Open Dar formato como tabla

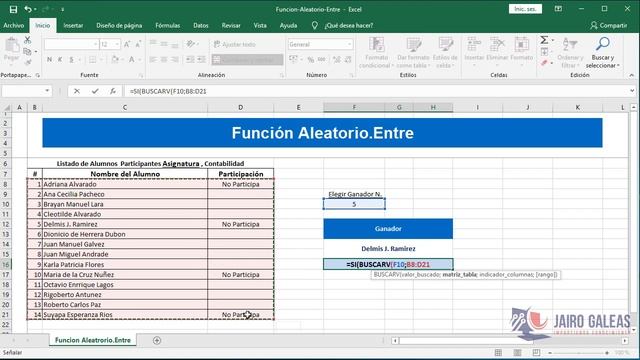click(x=413, y=52)
